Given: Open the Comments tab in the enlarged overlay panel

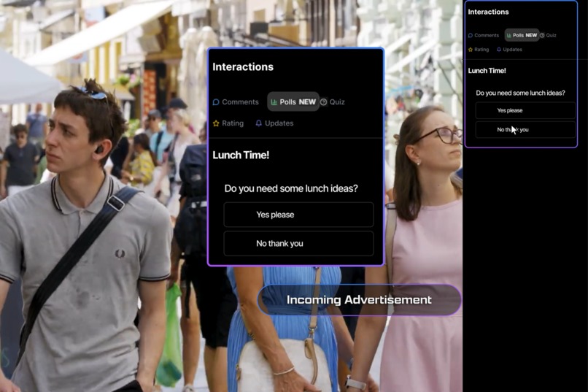Looking at the screenshot, I should [x=236, y=102].
